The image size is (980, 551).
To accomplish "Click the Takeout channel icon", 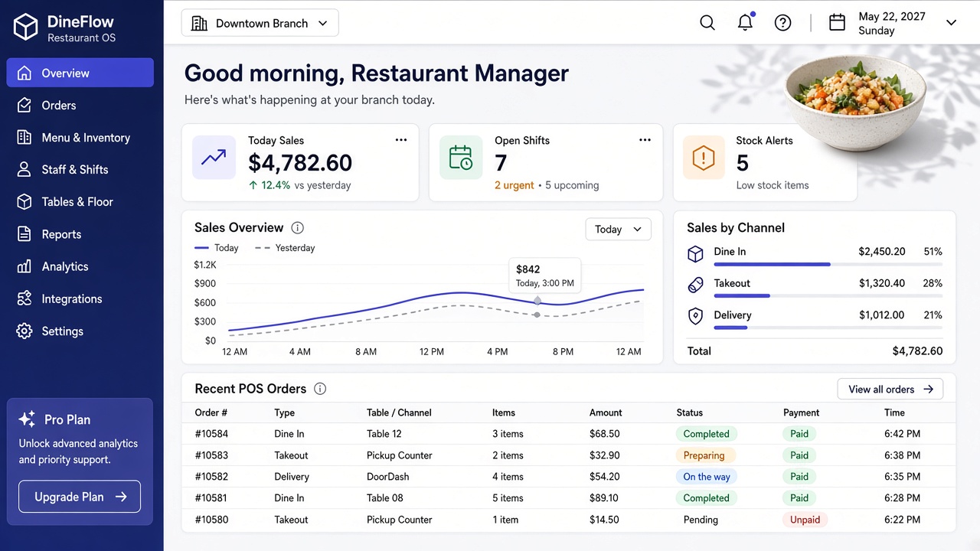I will pyautogui.click(x=695, y=285).
